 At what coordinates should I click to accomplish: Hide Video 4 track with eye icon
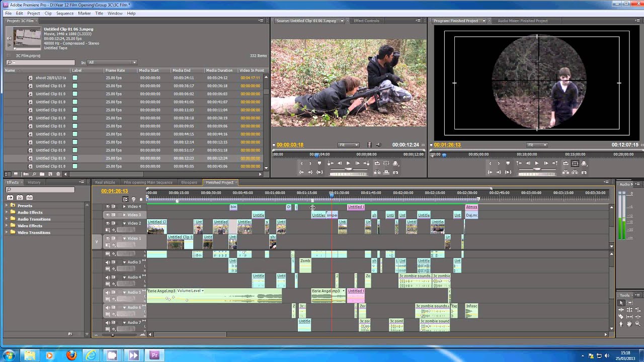pos(107,207)
